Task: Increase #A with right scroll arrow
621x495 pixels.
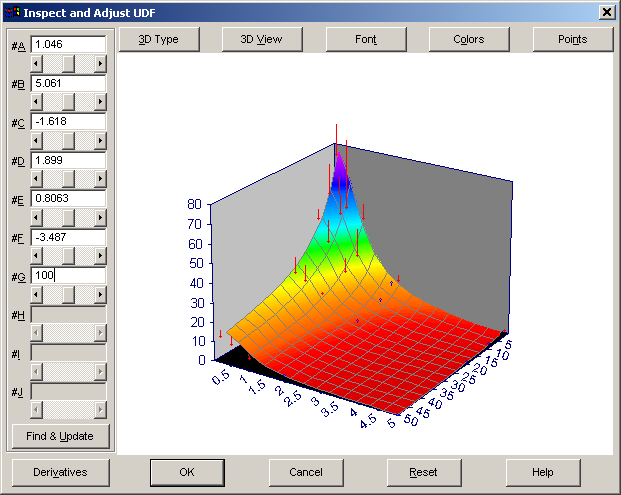Action: pyautogui.click(x=100, y=63)
